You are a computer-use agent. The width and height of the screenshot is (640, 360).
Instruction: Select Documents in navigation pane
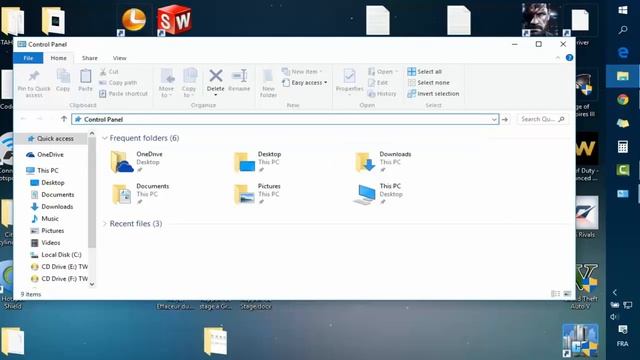(x=52, y=195)
